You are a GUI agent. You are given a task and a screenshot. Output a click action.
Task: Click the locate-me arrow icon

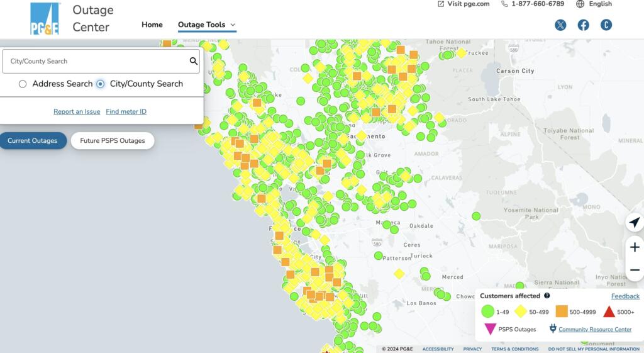(635, 223)
